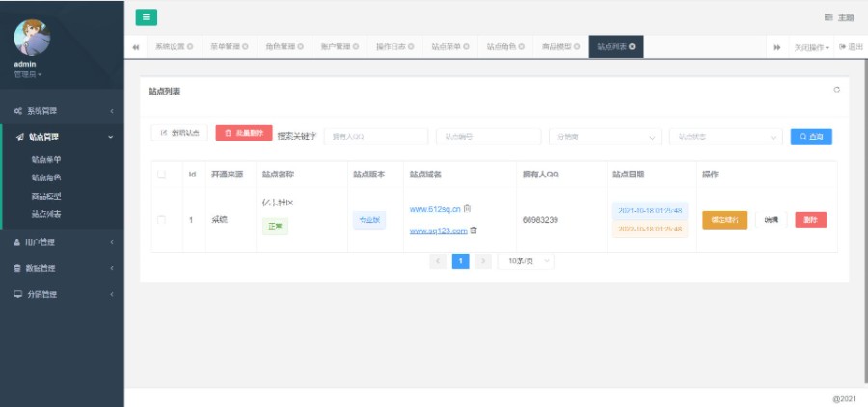
Task: Click trash icon next to www.sq123.com
Action: coord(474,231)
